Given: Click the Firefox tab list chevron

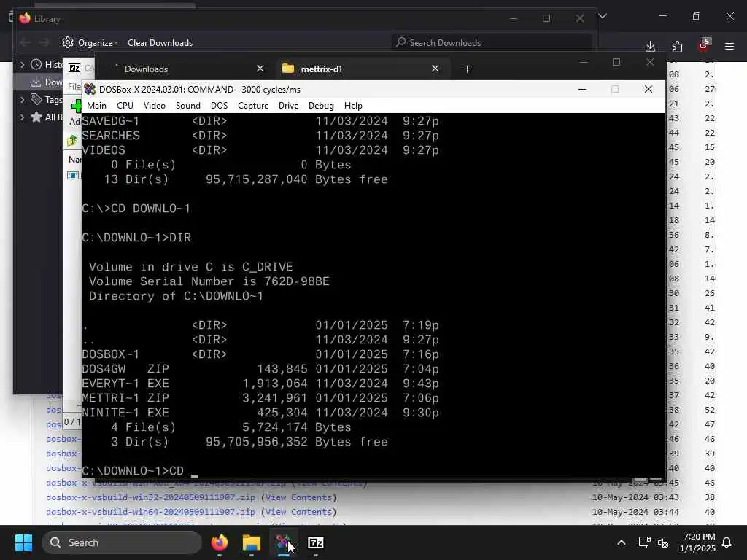Looking at the screenshot, I should [x=603, y=16].
